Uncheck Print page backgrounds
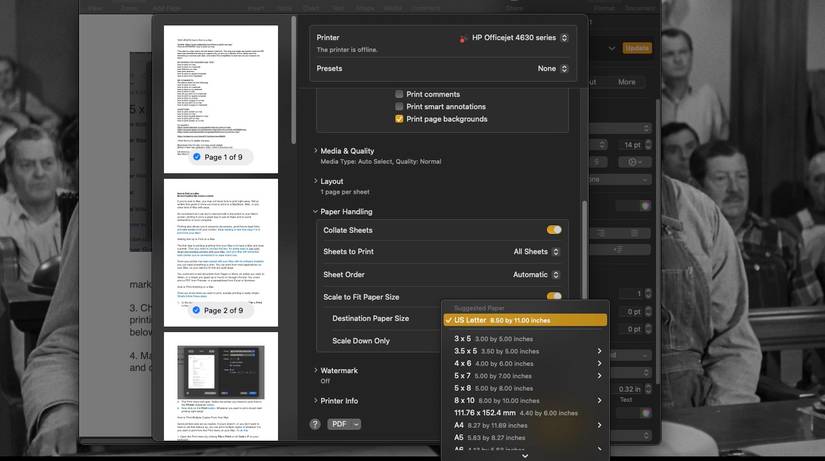This screenshot has width=825, height=461. (x=399, y=119)
